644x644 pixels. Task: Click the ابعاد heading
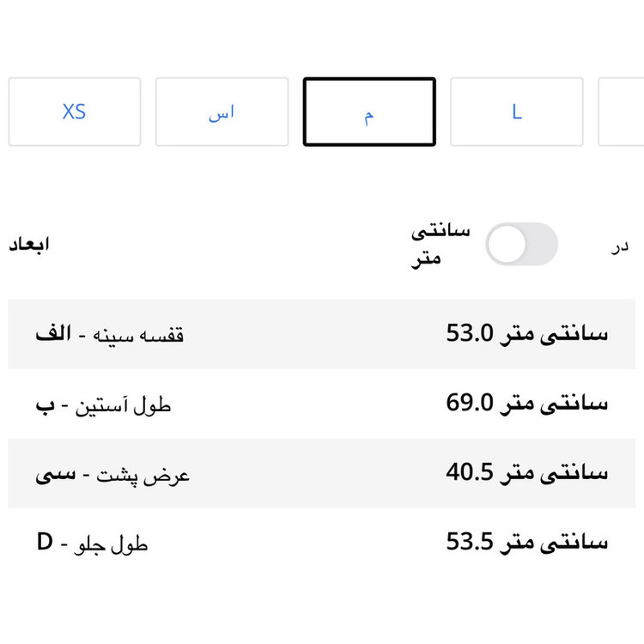30,245
